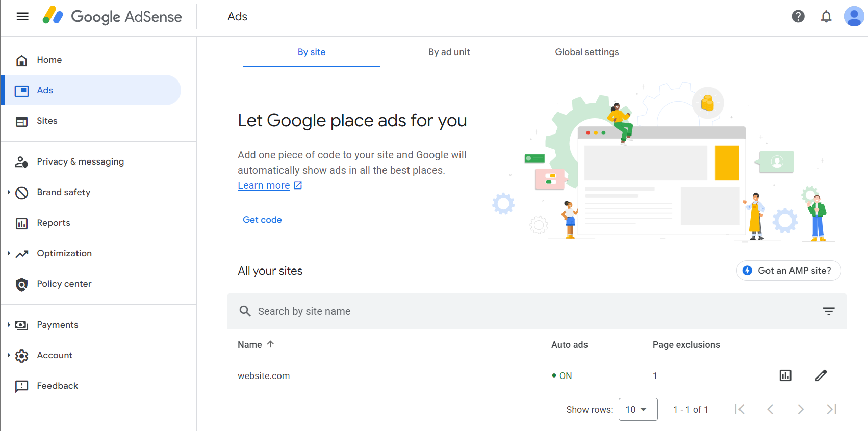Click the Page exclusions column header

pyautogui.click(x=686, y=345)
